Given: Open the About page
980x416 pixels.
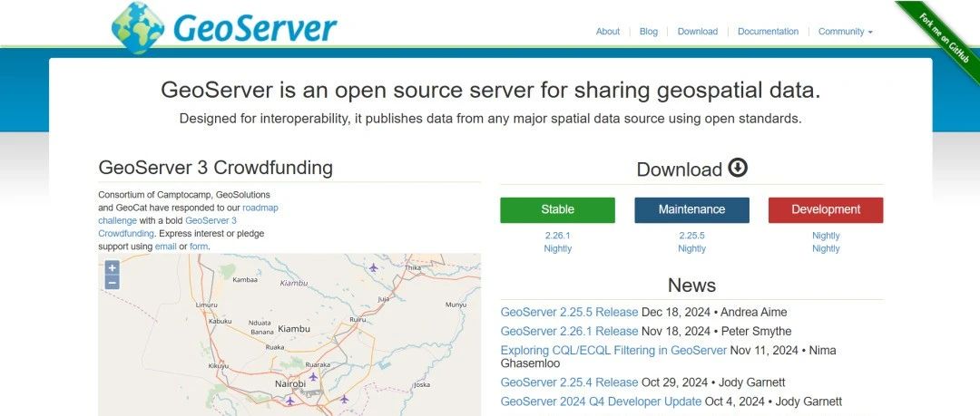Looking at the screenshot, I should tap(607, 31).
